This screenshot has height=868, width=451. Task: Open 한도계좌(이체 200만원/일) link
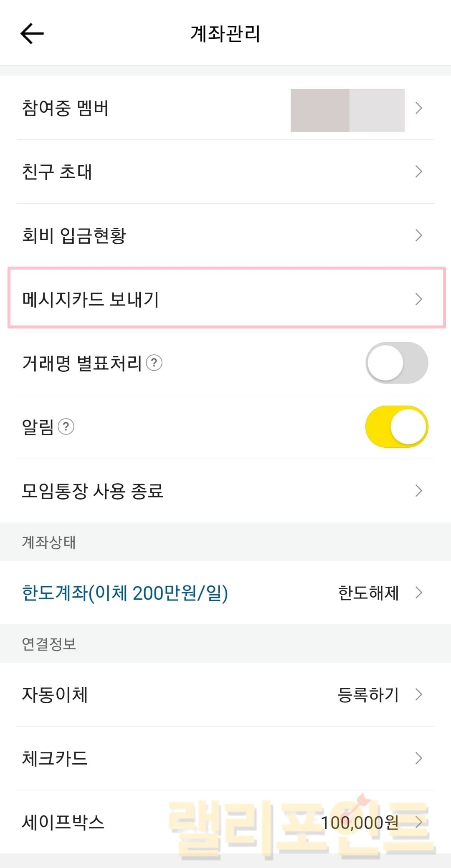pos(125,593)
